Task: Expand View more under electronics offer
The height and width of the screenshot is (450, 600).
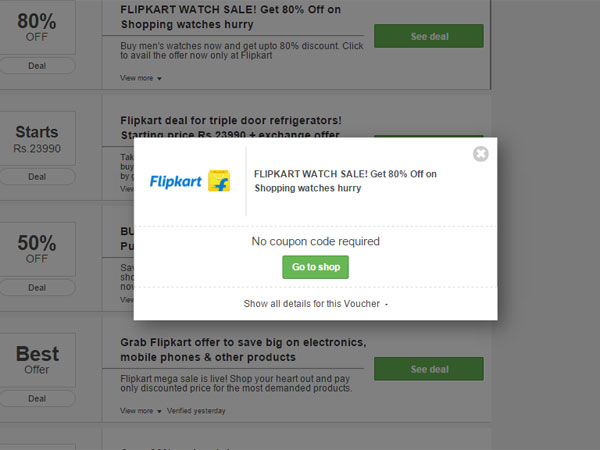Action: (x=139, y=410)
